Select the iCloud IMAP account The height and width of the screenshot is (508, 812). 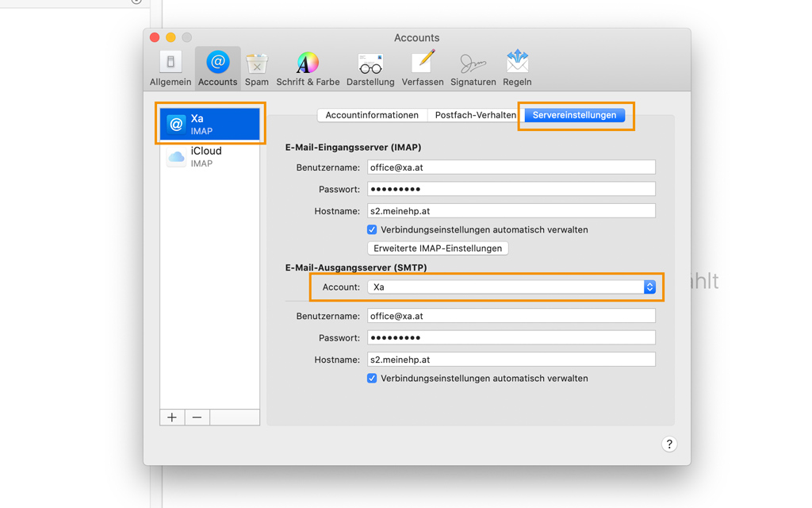tap(209, 156)
